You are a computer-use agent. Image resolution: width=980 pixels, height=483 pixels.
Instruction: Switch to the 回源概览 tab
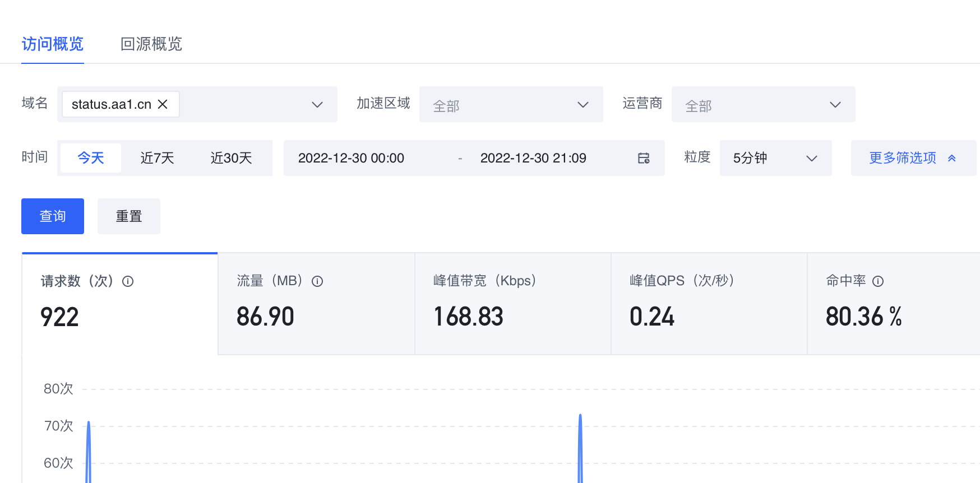click(x=151, y=44)
